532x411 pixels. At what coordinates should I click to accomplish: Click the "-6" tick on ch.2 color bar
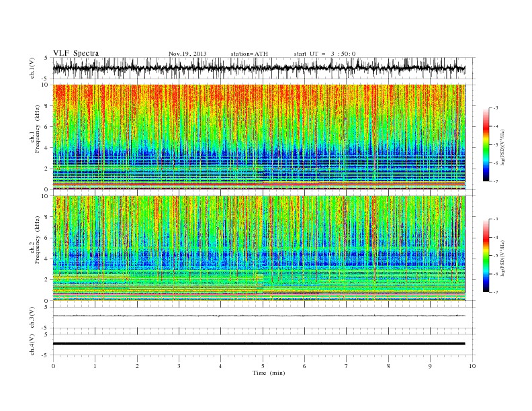click(496, 274)
